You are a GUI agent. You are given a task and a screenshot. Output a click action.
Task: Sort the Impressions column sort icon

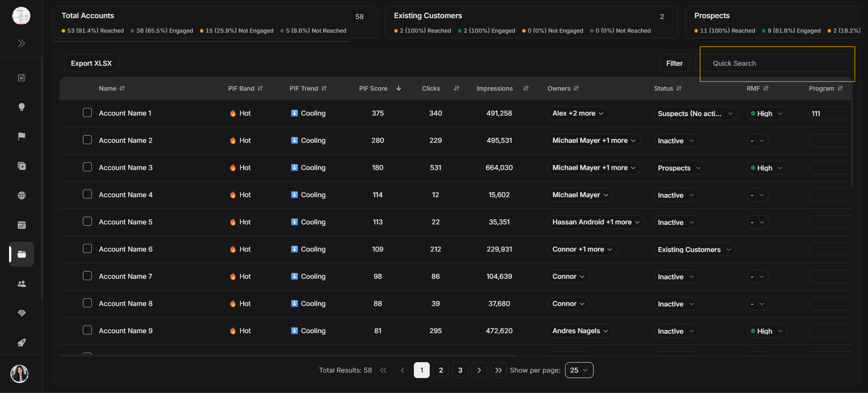(526, 88)
